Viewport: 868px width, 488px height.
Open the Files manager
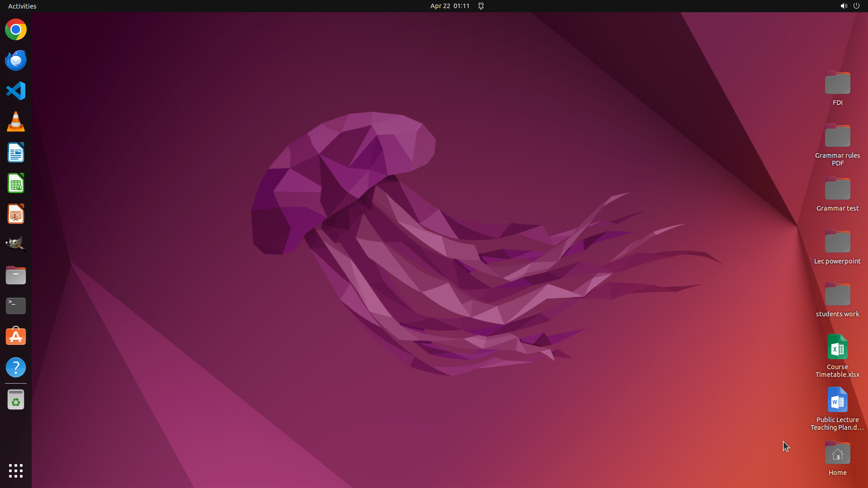click(x=16, y=275)
